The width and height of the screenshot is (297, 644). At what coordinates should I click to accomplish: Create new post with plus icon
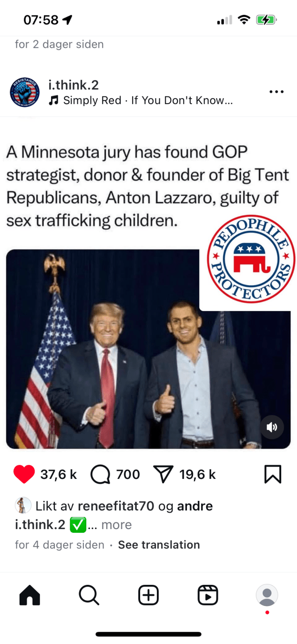148,595
